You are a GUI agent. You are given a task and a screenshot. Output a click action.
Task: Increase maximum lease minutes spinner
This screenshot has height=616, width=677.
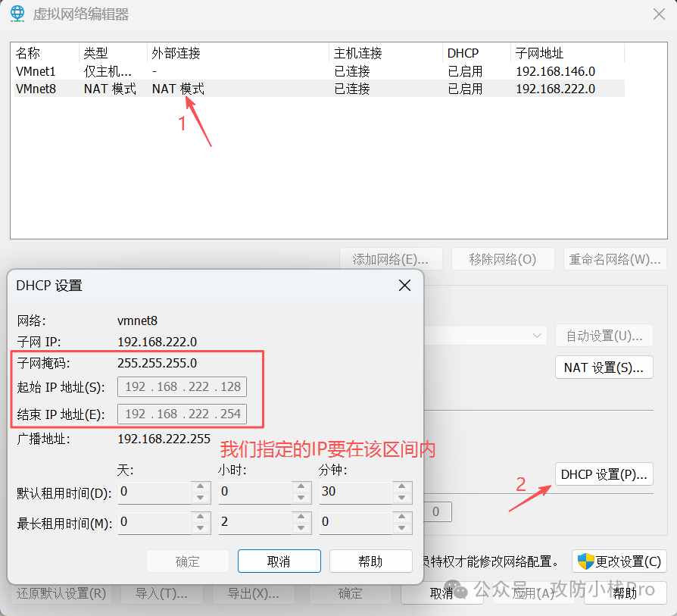(401, 517)
